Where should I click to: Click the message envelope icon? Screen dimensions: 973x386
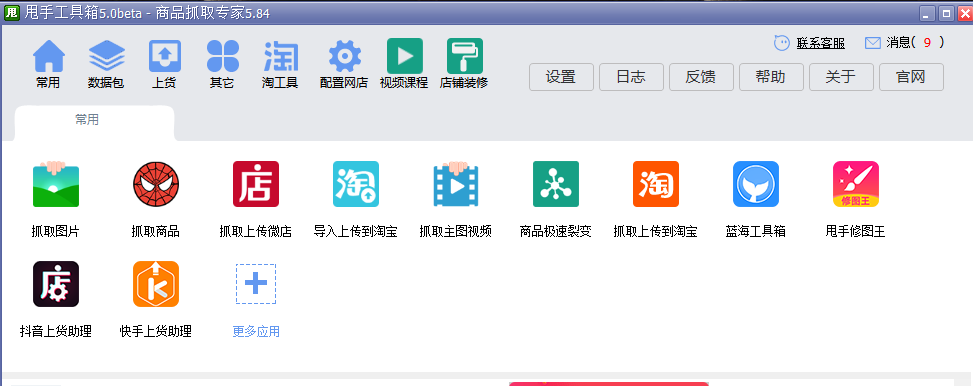coord(872,43)
